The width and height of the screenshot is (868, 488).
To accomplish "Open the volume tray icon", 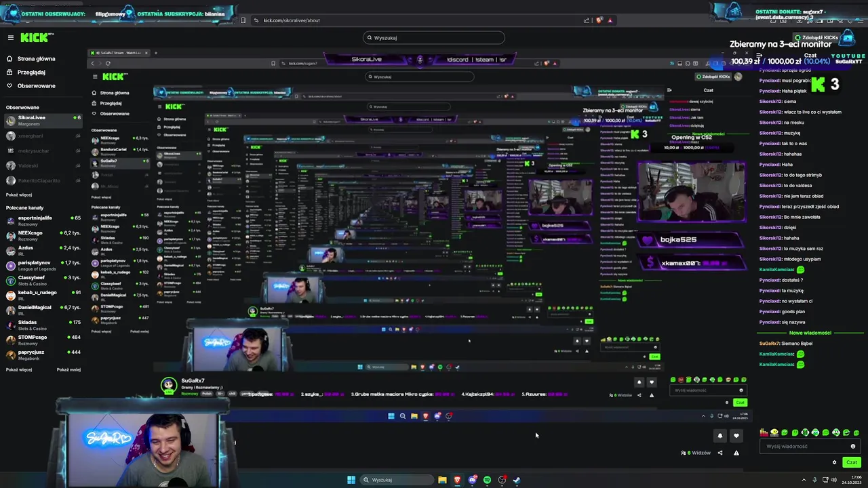I will (833, 480).
